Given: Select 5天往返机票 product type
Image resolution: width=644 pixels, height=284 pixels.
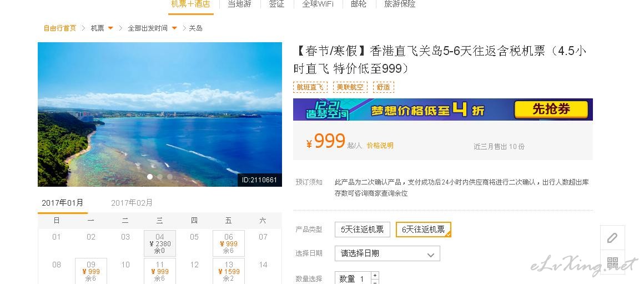Looking at the screenshot, I should (x=362, y=230).
